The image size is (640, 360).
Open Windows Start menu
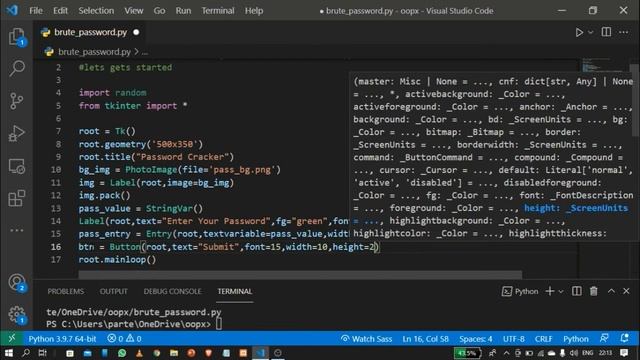click(9, 353)
